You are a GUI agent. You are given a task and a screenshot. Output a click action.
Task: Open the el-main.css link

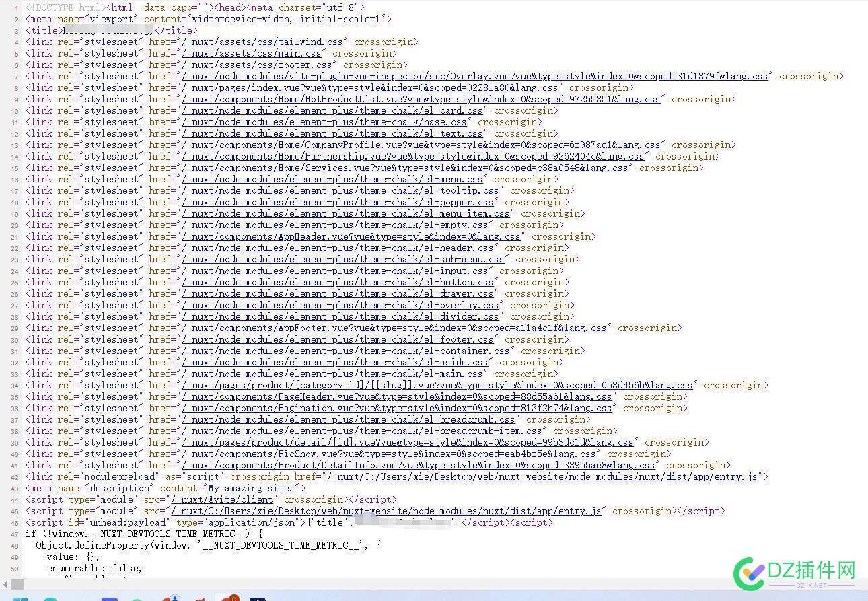click(332, 374)
